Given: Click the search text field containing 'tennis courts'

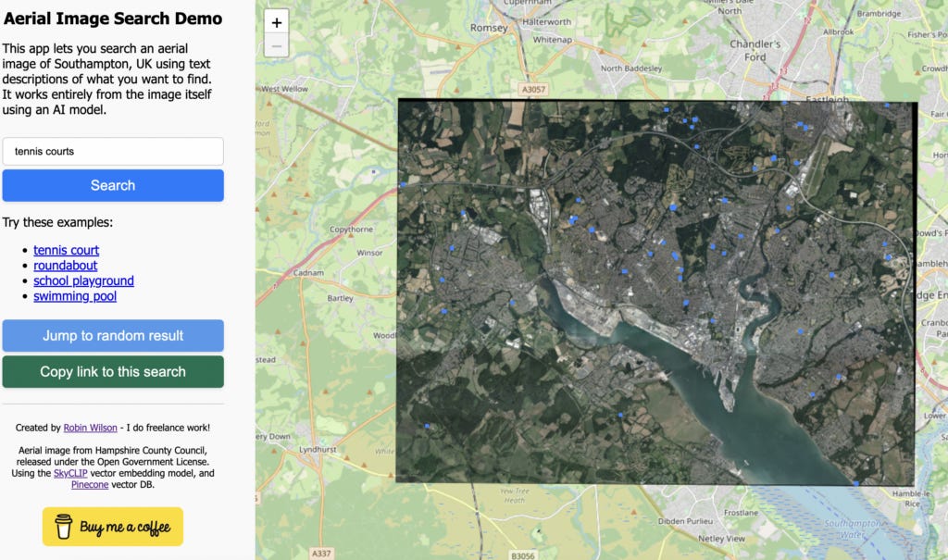Looking at the screenshot, I should [x=113, y=151].
